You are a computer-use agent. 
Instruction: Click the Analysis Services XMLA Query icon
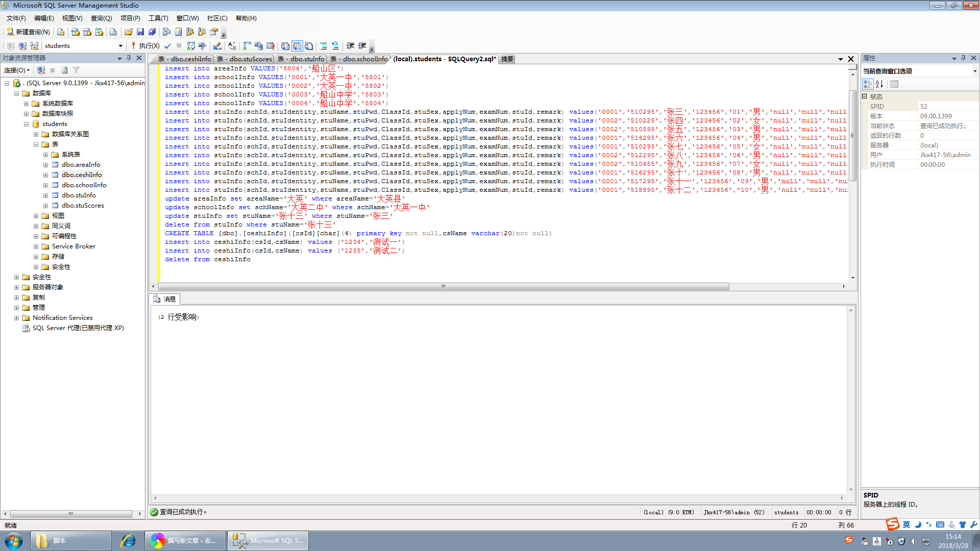(x=99, y=32)
